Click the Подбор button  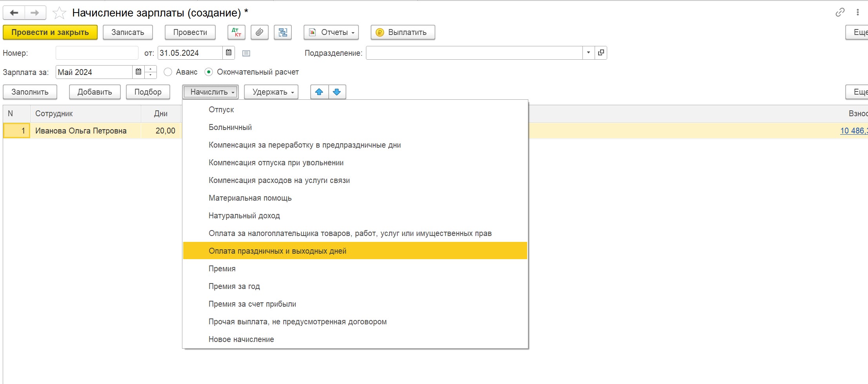148,92
